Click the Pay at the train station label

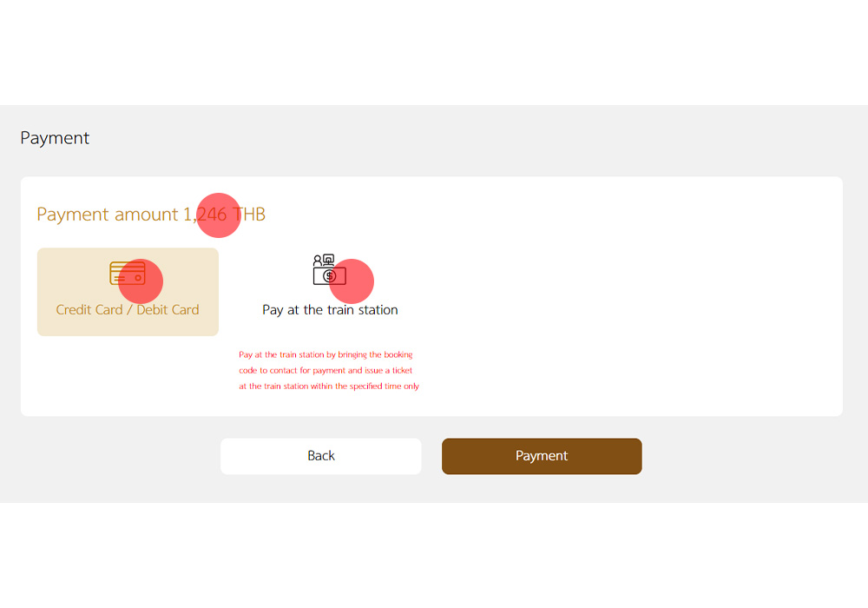[x=330, y=310]
